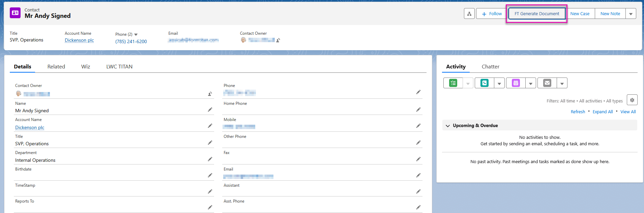
Task: Select the Details tab
Action: [23, 67]
